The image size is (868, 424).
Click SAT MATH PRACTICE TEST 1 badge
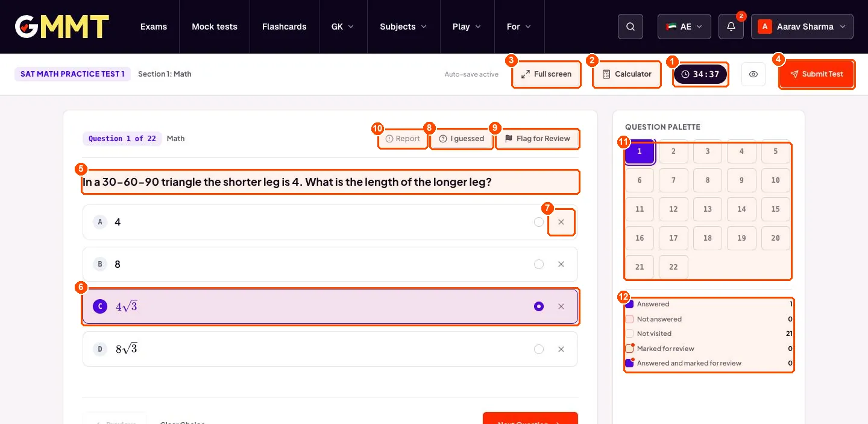click(x=72, y=74)
